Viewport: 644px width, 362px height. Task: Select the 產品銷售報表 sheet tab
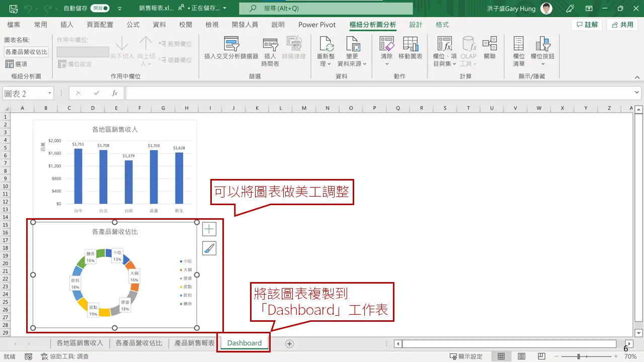(x=194, y=343)
